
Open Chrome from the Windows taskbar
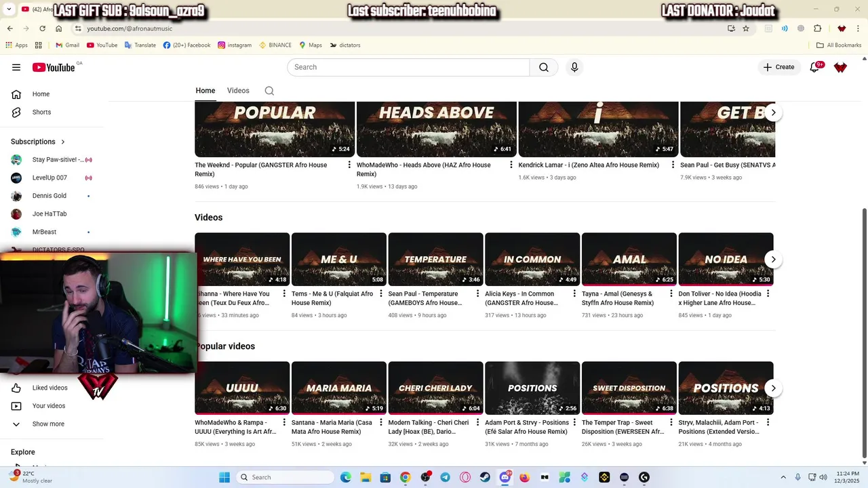(x=405, y=477)
